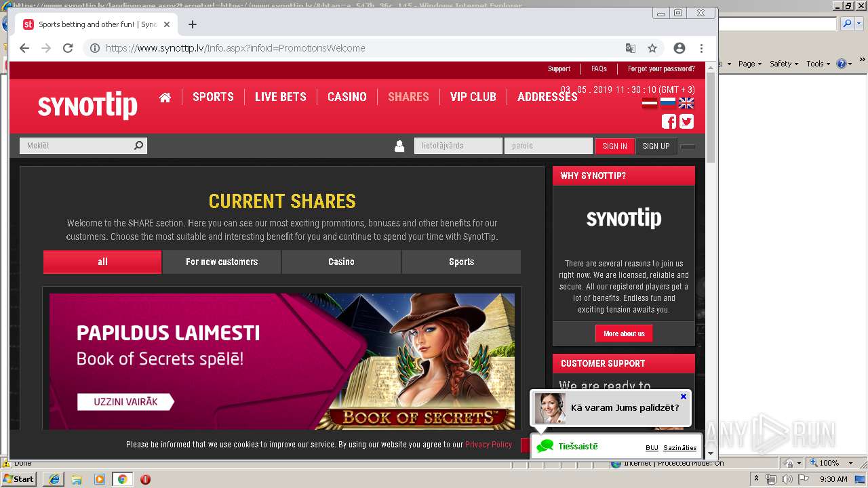Bookmark this page with the star icon
Image resolution: width=868 pixels, height=488 pixels.
click(x=652, y=48)
